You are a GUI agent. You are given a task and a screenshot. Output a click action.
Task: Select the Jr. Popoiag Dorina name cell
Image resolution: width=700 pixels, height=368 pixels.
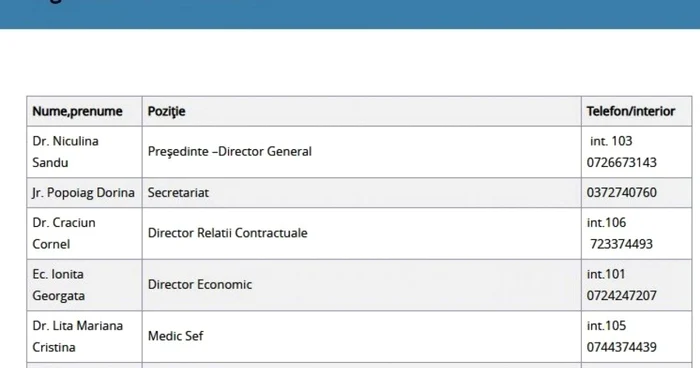coord(84,192)
